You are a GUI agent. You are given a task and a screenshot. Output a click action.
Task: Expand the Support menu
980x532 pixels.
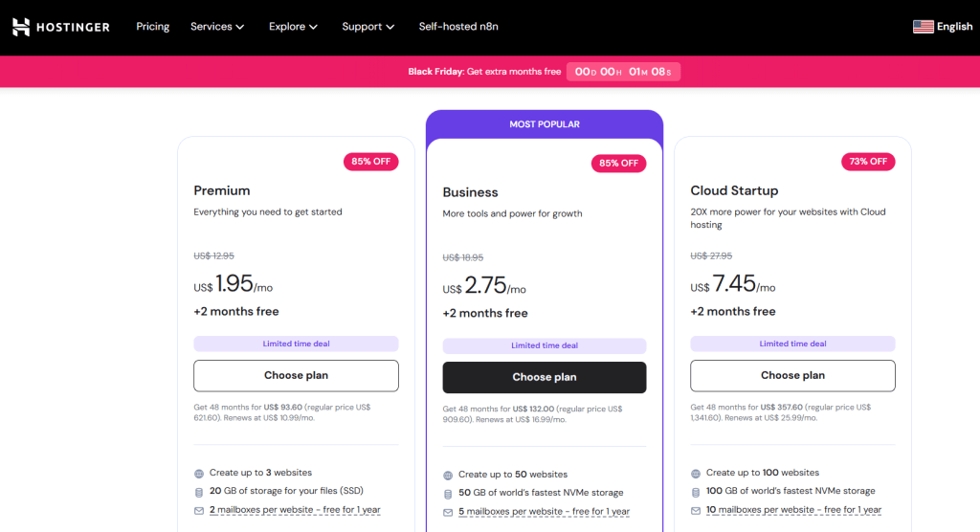pos(368,26)
